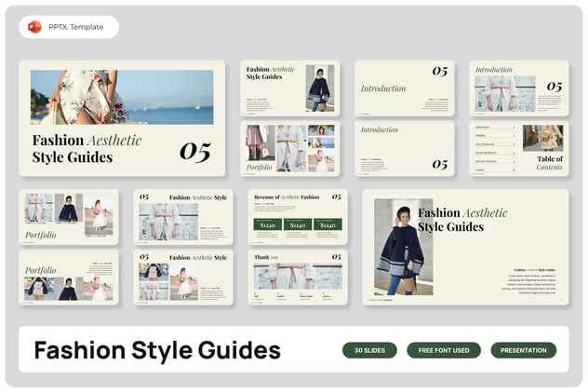Click the Fashion Style Guides title text
The width and height of the screenshot is (588, 392).
[157, 350]
